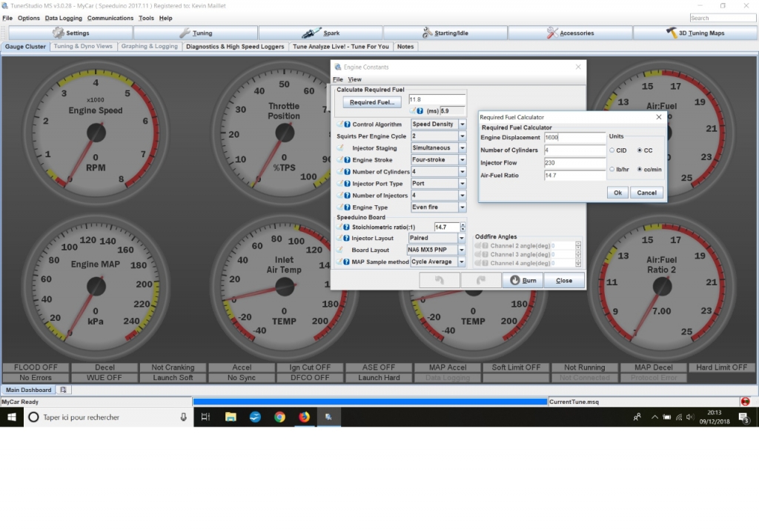This screenshot has height=532, width=759.
Task: Open the Engine Type dropdown
Action: tap(463, 207)
